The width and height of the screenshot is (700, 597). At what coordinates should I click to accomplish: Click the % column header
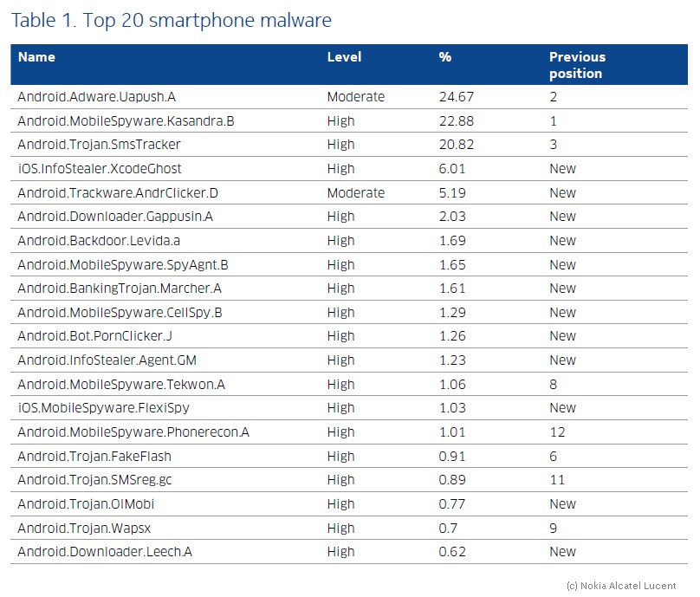pyautogui.click(x=444, y=57)
